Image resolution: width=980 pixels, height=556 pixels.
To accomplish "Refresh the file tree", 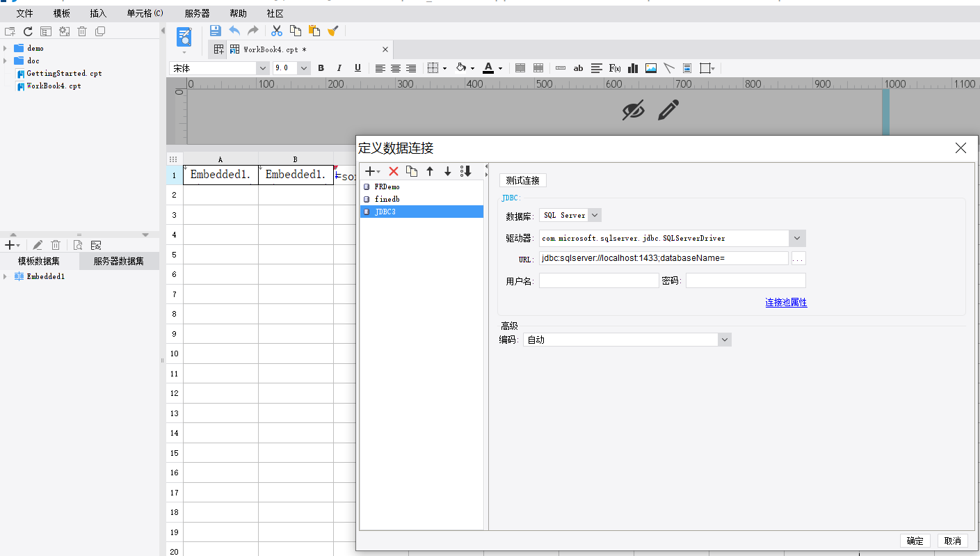I will tap(28, 31).
